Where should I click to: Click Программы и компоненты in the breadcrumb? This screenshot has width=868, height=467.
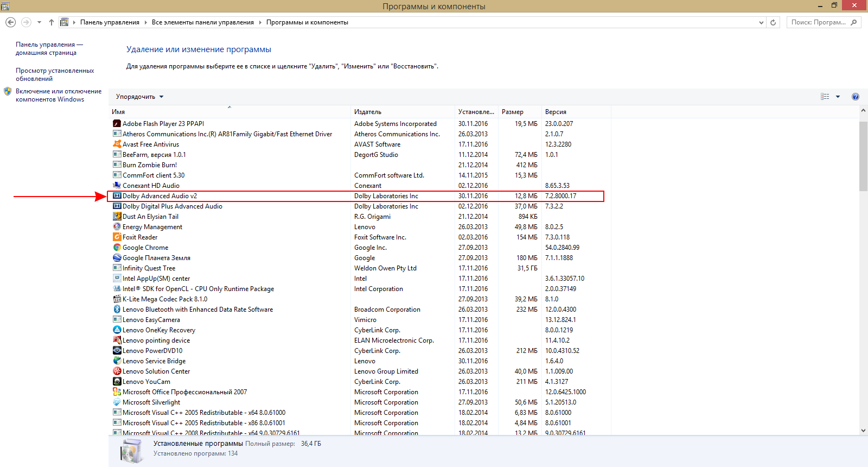[307, 22]
